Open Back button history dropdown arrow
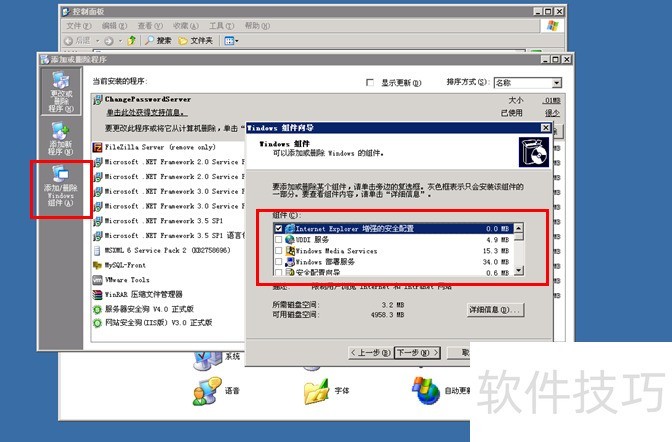 [98, 41]
